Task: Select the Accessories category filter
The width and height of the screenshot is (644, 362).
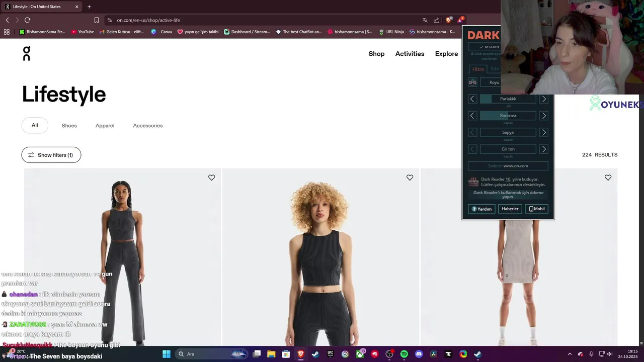Action: pos(148,126)
